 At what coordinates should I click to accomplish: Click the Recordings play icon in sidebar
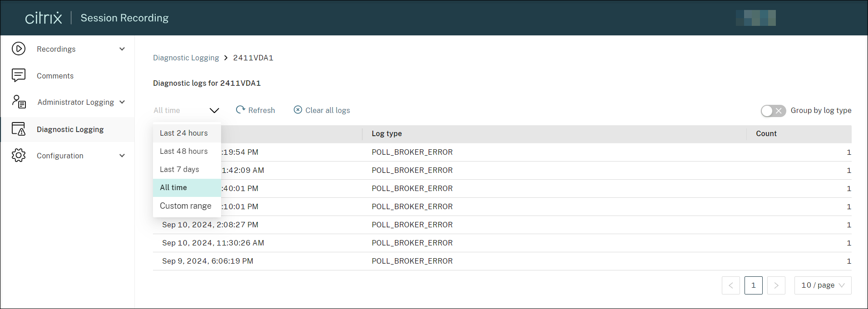(19, 49)
